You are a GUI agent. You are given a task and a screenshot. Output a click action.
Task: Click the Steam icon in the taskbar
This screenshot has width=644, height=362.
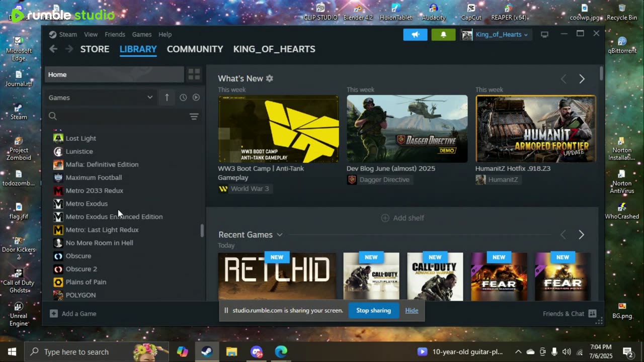207,351
